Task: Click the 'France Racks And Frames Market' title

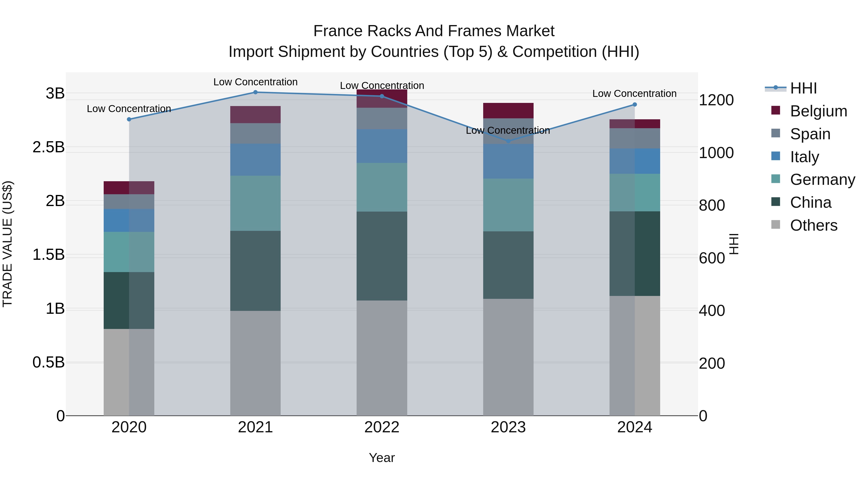Action: click(434, 31)
